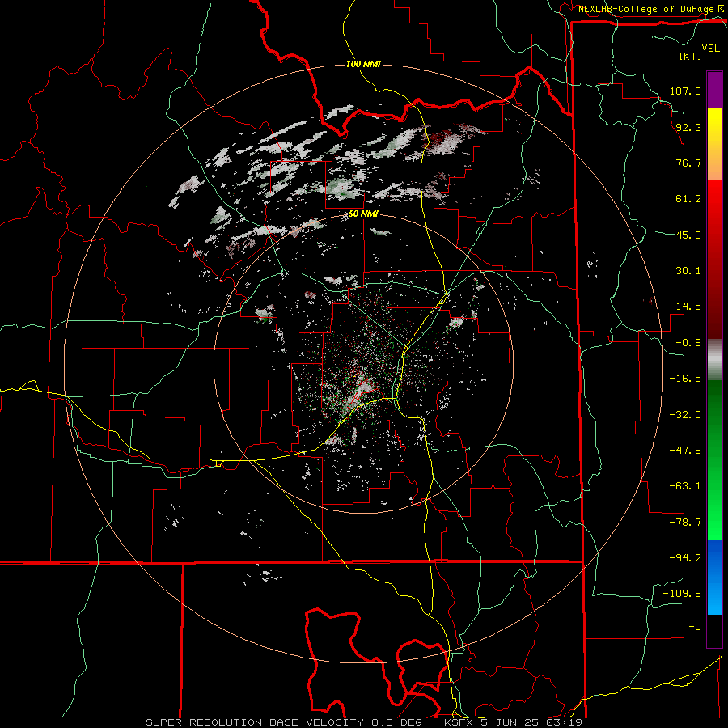Click the -63.1 velocity scale value
Screen dimensions: 728x728
coord(685,486)
